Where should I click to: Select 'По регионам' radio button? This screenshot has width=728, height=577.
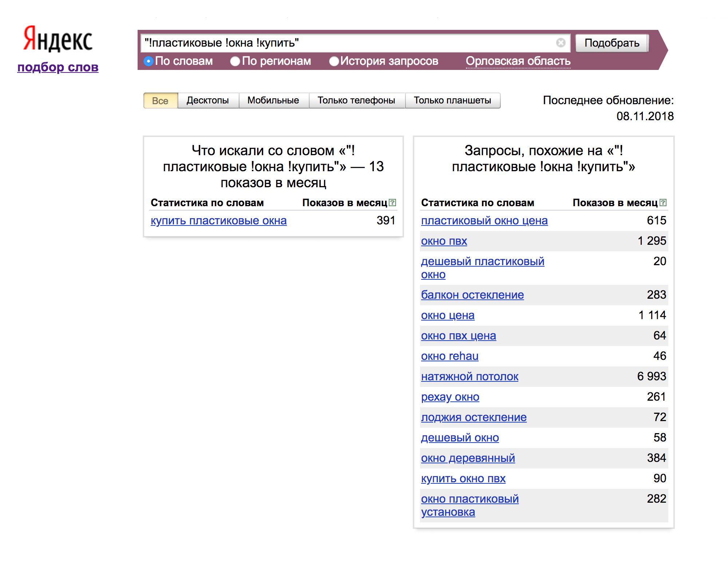pos(235,61)
